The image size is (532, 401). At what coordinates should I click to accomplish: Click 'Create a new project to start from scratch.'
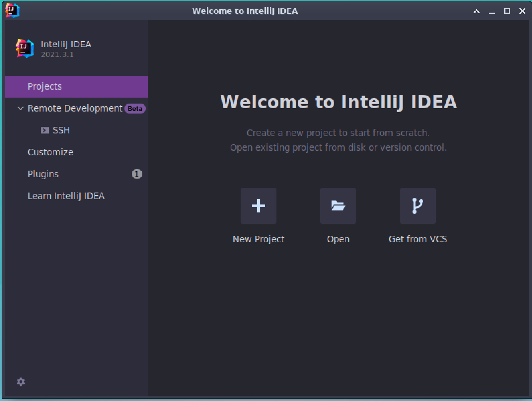[x=338, y=133]
